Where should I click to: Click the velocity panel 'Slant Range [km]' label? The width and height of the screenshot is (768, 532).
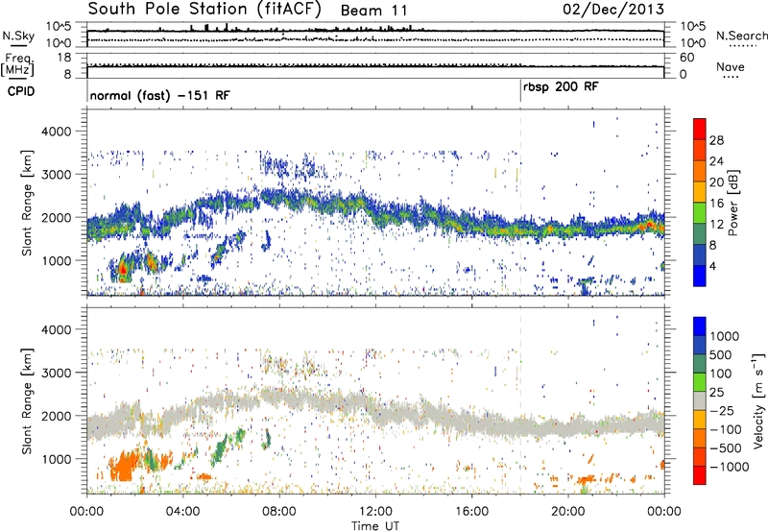click(27, 400)
